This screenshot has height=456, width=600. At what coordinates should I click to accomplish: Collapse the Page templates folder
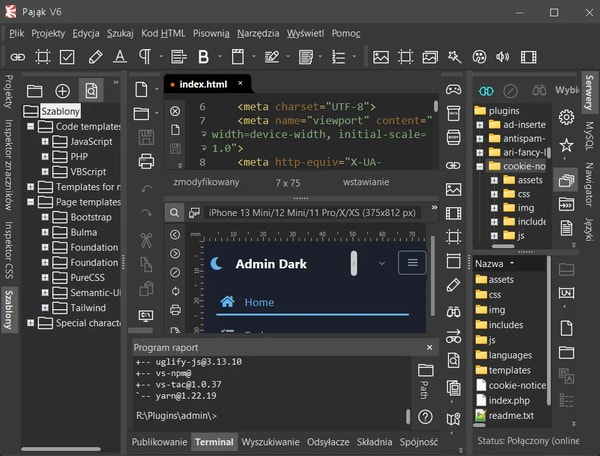click(31, 202)
